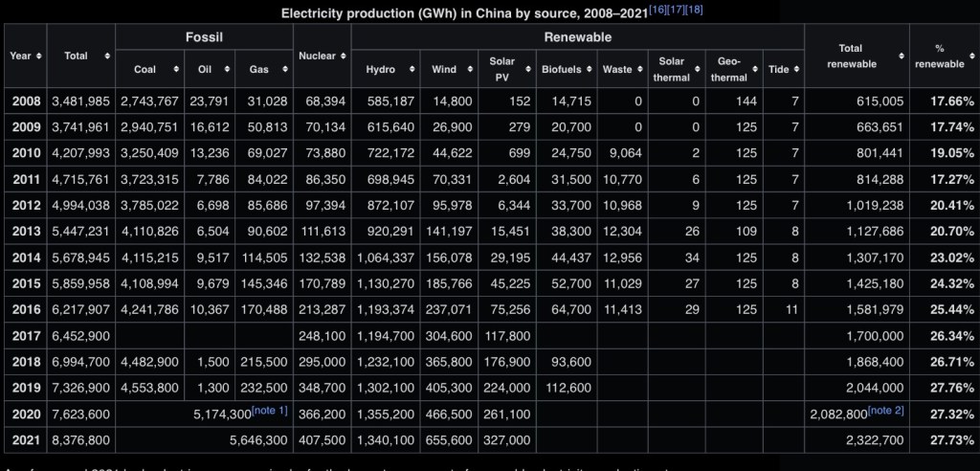Follow the [note 1] link in 2020 row
The height and width of the screenshot is (471, 980).
click(x=270, y=410)
